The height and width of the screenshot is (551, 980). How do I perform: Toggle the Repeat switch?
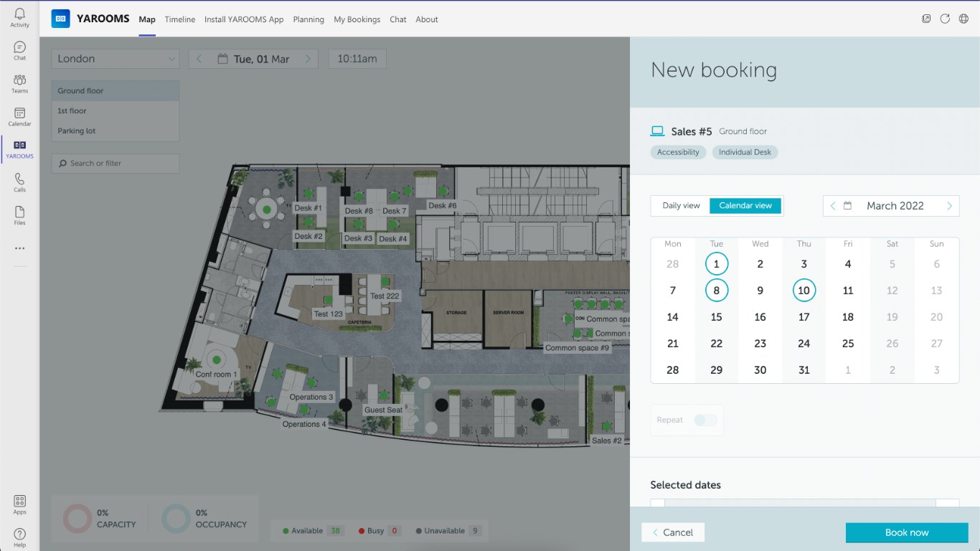(x=705, y=420)
